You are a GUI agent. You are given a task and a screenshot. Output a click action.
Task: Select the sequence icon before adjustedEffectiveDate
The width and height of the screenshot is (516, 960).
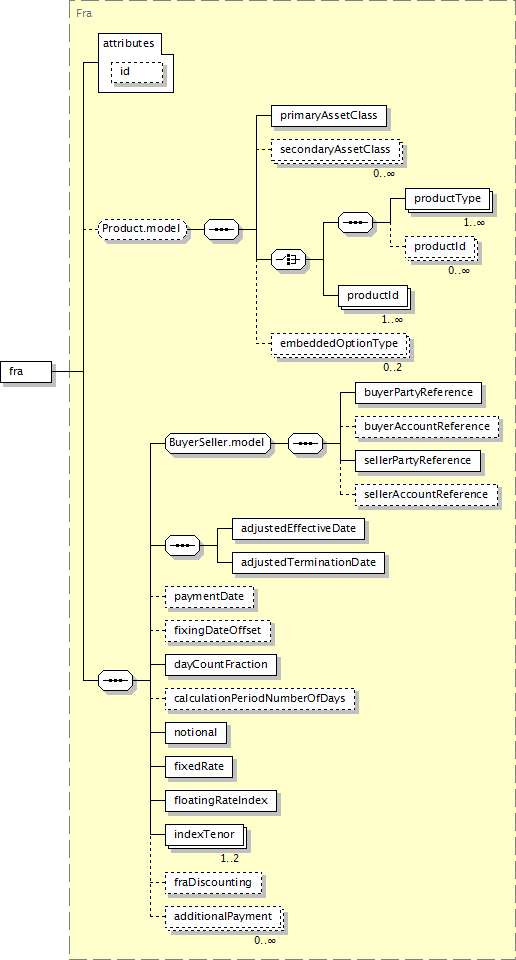click(x=183, y=544)
